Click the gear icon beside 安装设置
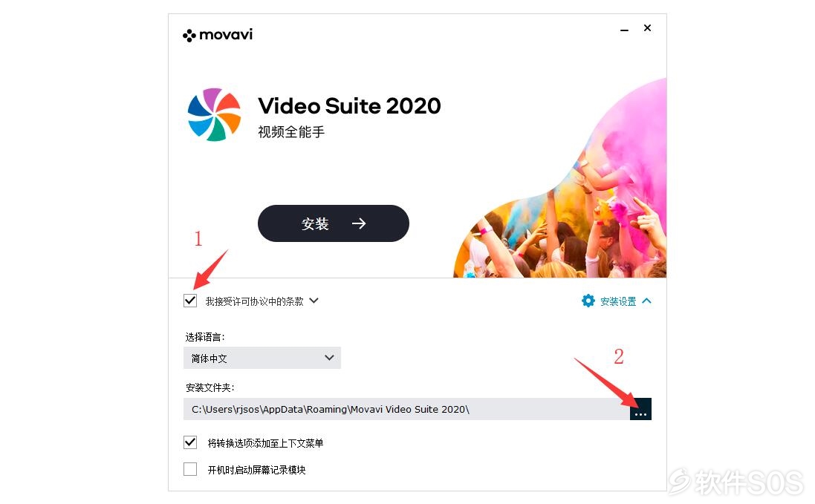Viewport: 815px width, 504px height. (588, 301)
